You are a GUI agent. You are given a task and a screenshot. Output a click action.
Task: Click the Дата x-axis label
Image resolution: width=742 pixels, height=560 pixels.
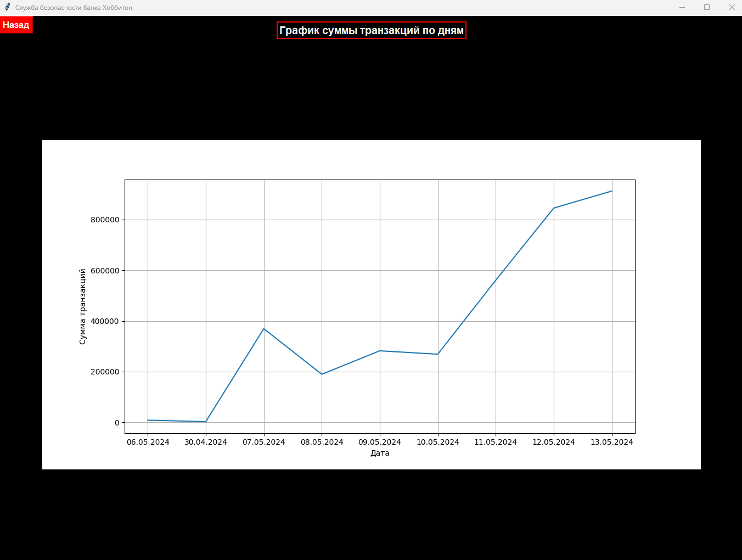coord(380,453)
